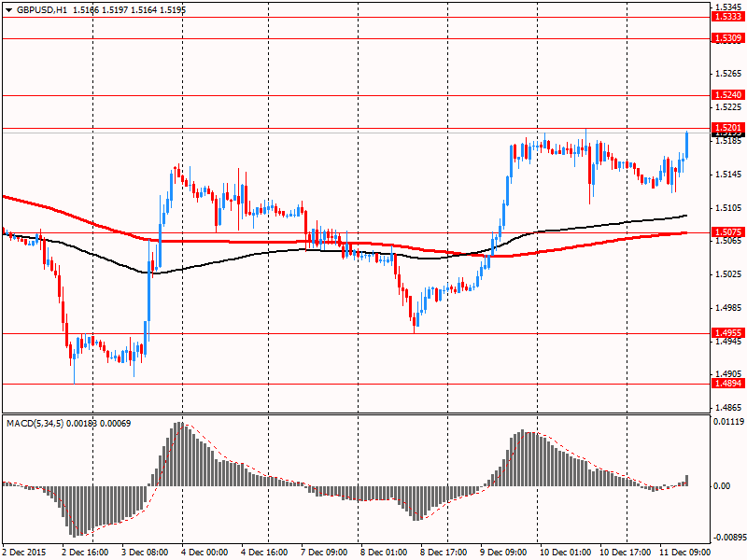The width and height of the screenshot is (747, 560).
Task: Select the GBPUSD,H1 chart title text
Action: point(42,9)
